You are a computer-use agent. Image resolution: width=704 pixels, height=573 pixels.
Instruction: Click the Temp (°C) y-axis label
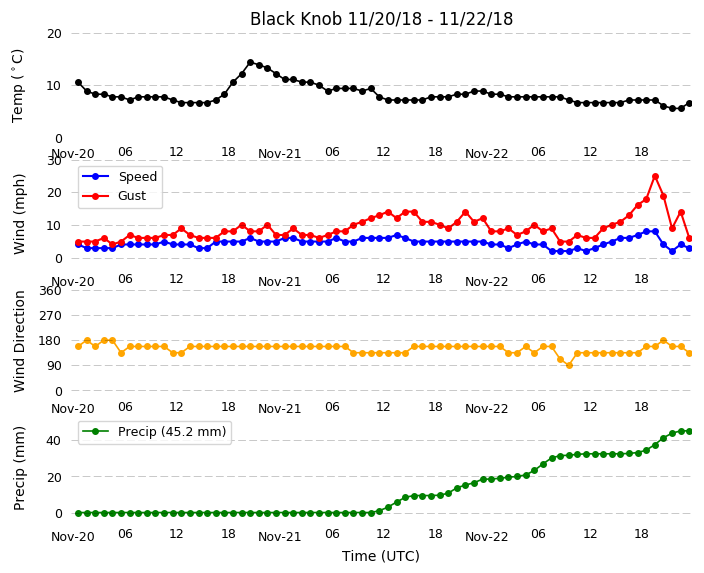click(x=17, y=86)
